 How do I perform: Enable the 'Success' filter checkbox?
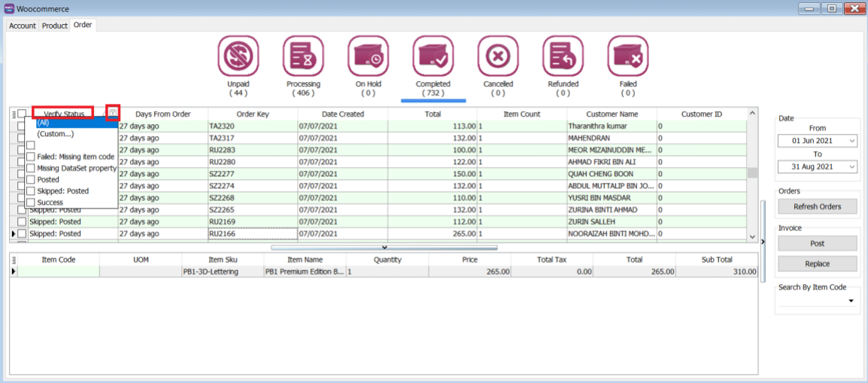pyautogui.click(x=31, y=202)
